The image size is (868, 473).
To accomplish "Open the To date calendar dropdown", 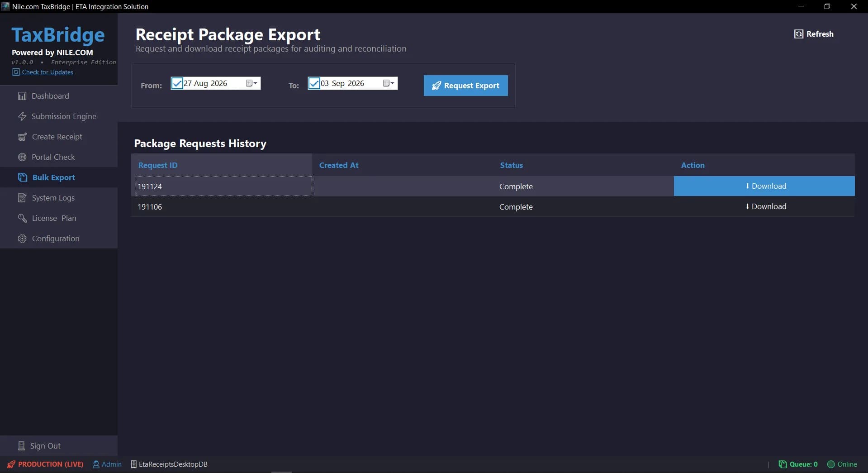I will point(389,83).
